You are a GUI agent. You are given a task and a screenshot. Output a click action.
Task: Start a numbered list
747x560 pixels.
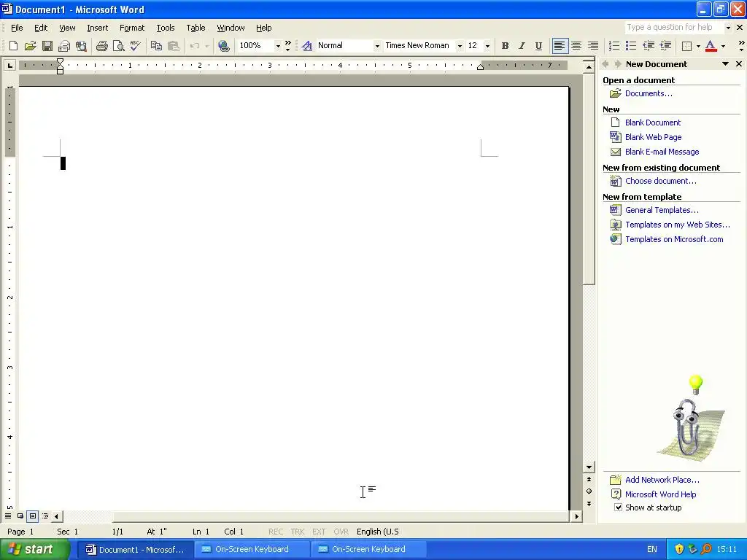(614, 46)
